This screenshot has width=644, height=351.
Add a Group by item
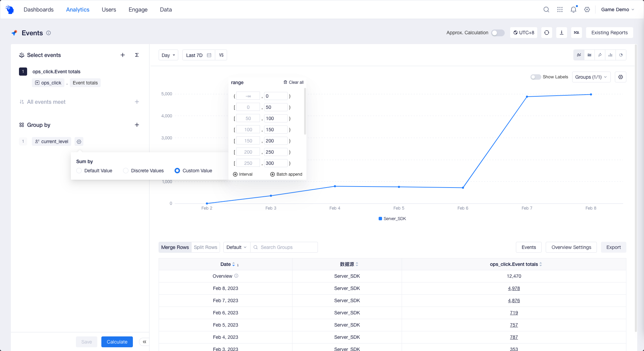click(137, 125)
